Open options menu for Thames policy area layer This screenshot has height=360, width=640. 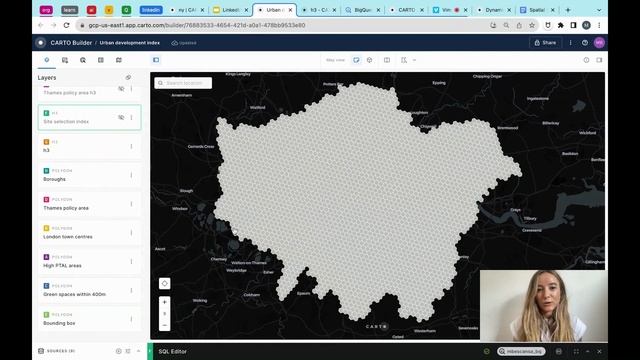click(131, 204)
